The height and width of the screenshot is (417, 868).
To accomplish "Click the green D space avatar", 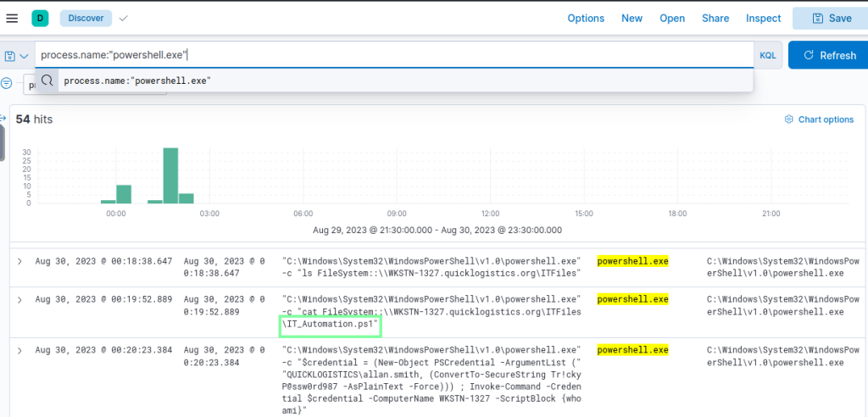I will (41, 18).
